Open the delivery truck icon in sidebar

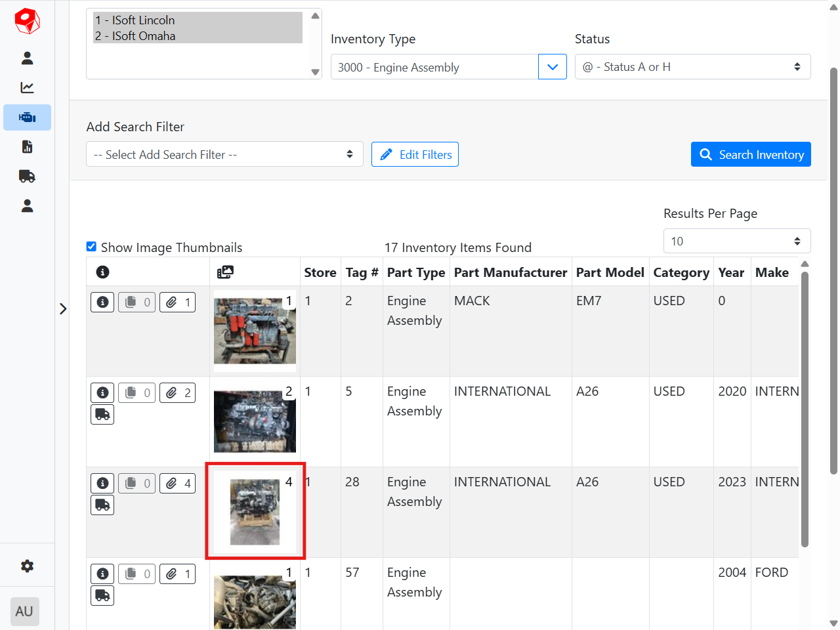click(x=27, y=177)
